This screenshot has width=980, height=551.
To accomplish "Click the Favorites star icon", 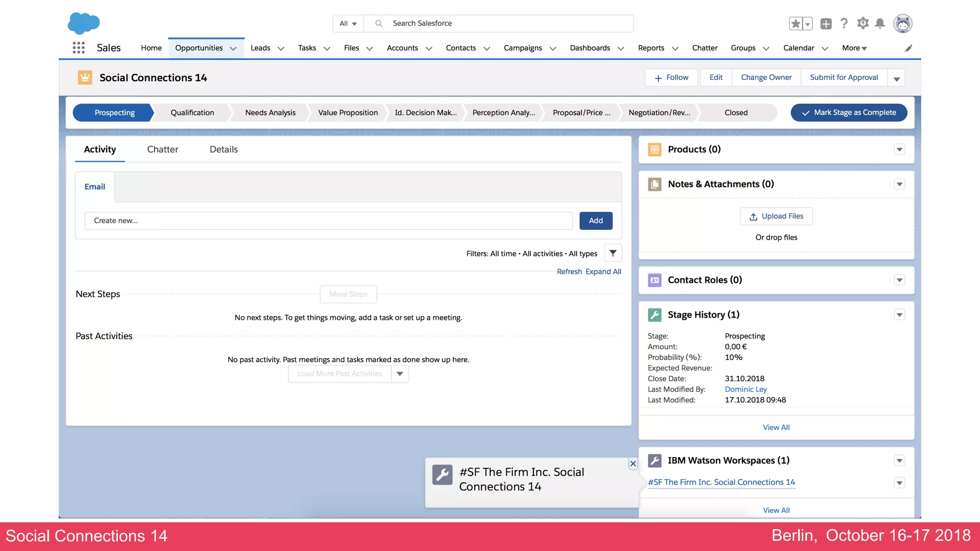I will (x=795, y=23).
